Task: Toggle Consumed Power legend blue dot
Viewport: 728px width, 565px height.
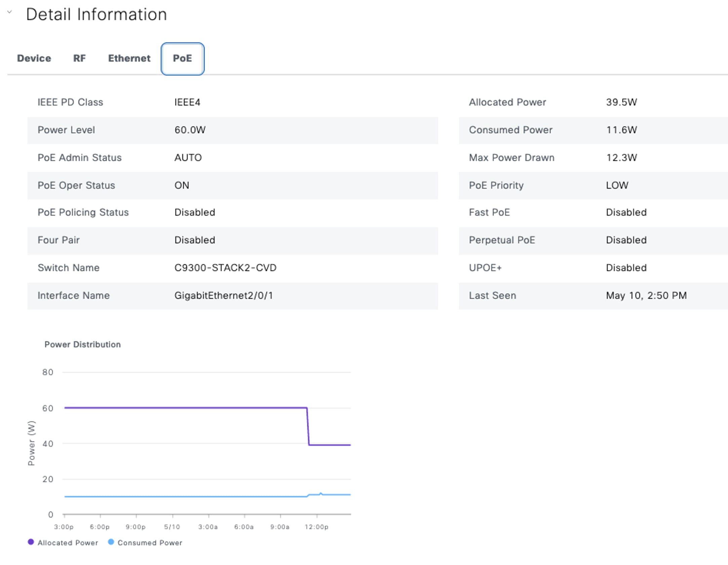Action: click(111, 542)
